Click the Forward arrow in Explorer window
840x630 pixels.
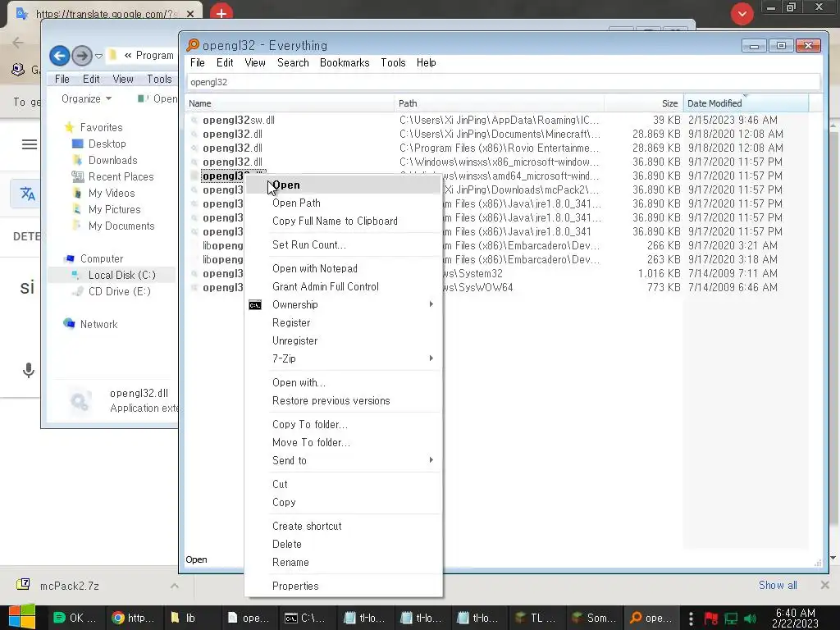[x=82, y=55]
